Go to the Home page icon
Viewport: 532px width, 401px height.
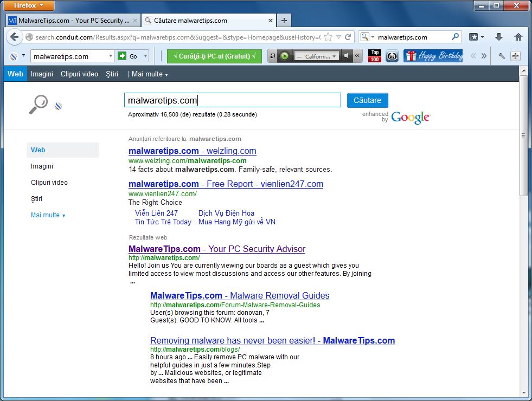518,37
